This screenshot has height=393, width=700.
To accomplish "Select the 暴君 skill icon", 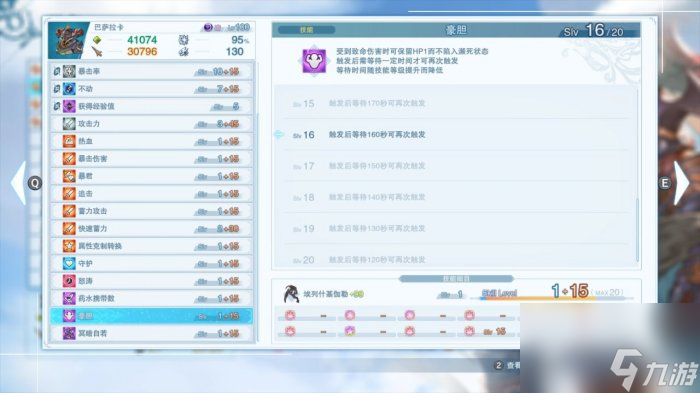I will pyautogui.click(x=69, y=176).
